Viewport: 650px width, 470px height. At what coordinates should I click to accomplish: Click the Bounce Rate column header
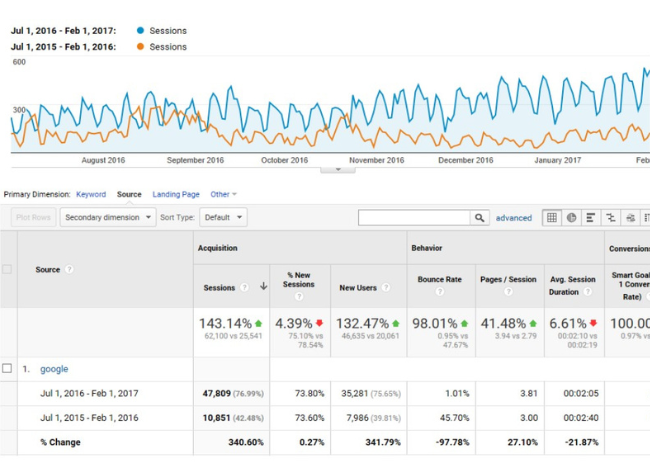[x=440, y=279]
